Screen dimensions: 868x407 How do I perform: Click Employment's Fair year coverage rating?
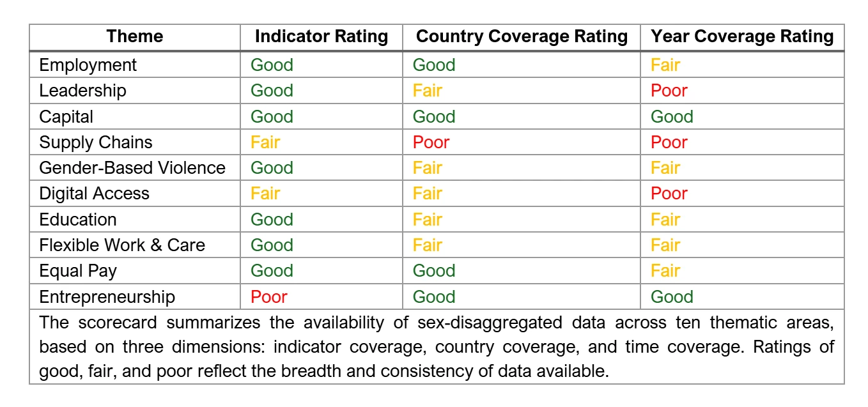665,65
